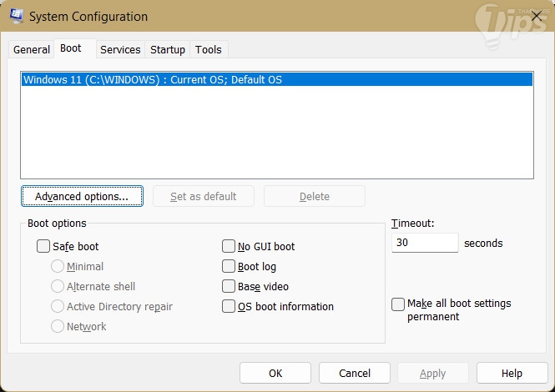Open Help for System Configuration
This screenshot has width=555, height=392.
[x=512, y=373]
